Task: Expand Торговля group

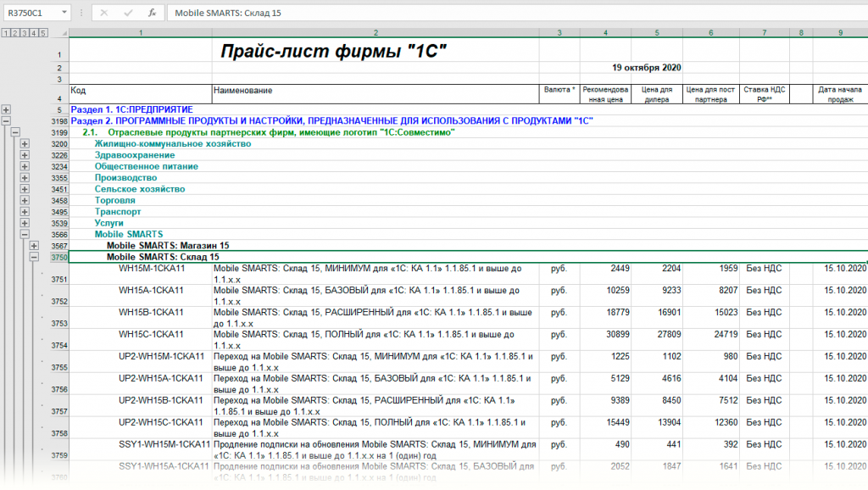Action: pos(25,200)
